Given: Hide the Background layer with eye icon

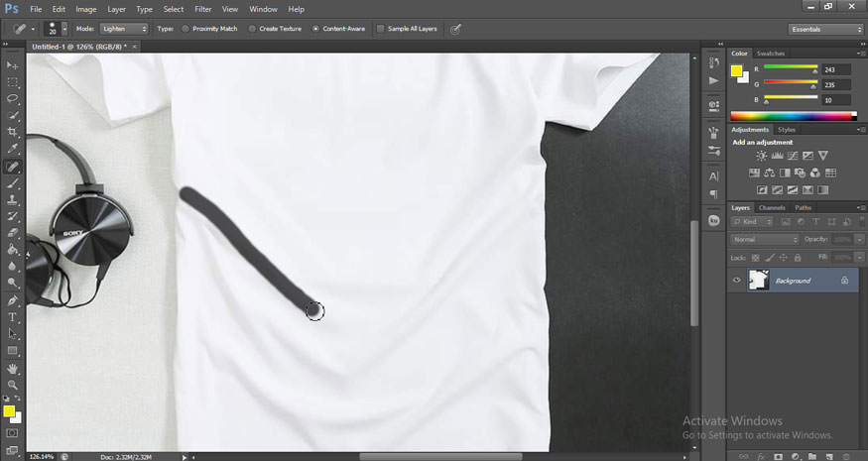Looking at the screenshot, I should pyautogui.click(x=737, y=280).
